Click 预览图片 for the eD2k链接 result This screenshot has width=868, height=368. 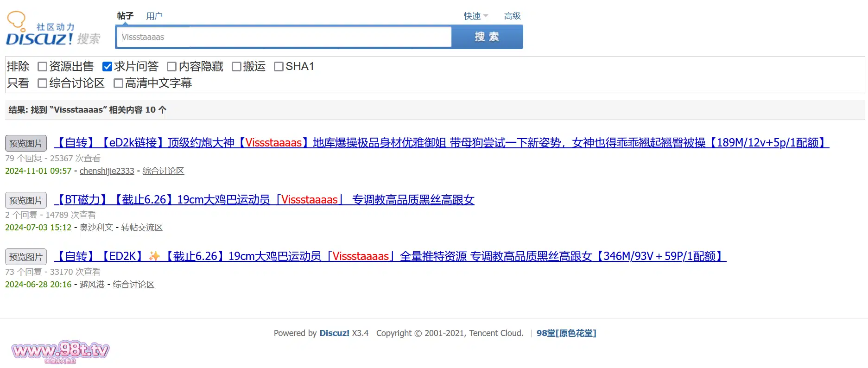tap(26, 143)
